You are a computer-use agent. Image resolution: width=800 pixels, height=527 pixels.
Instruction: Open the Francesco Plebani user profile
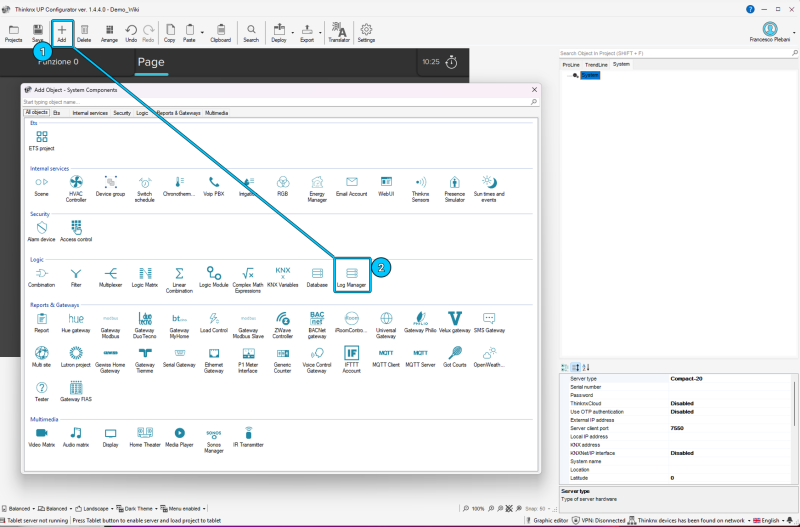[x=770, y=32]
